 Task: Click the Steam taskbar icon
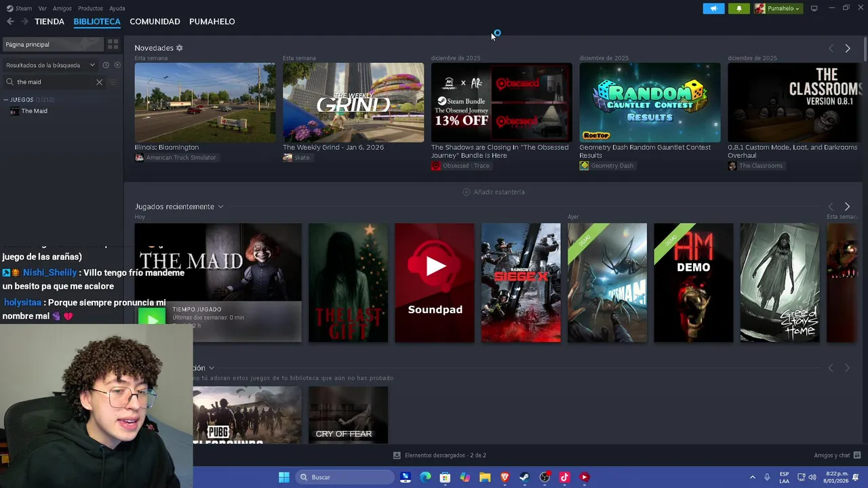524,477
